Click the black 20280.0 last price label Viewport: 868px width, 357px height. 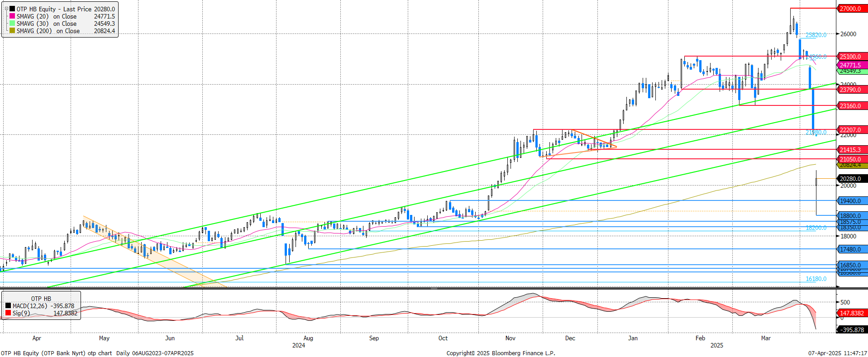click(x=852, y=179)
